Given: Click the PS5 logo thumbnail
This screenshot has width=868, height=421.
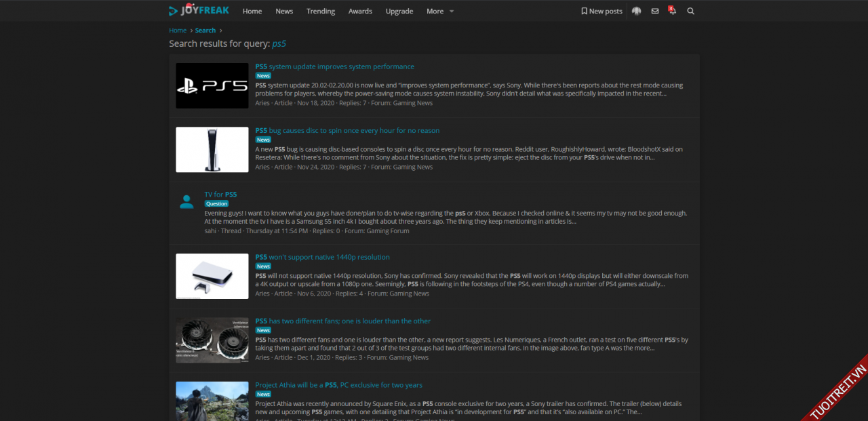Looking at the screenshot, I should (212, 85).
